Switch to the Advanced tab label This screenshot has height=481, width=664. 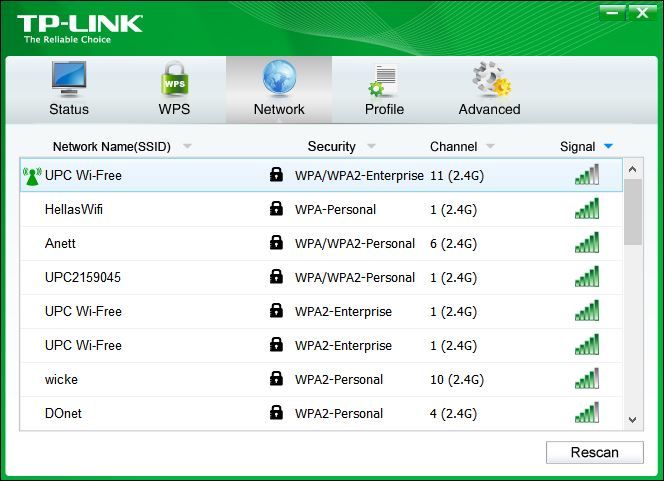(x=490, y=109)
